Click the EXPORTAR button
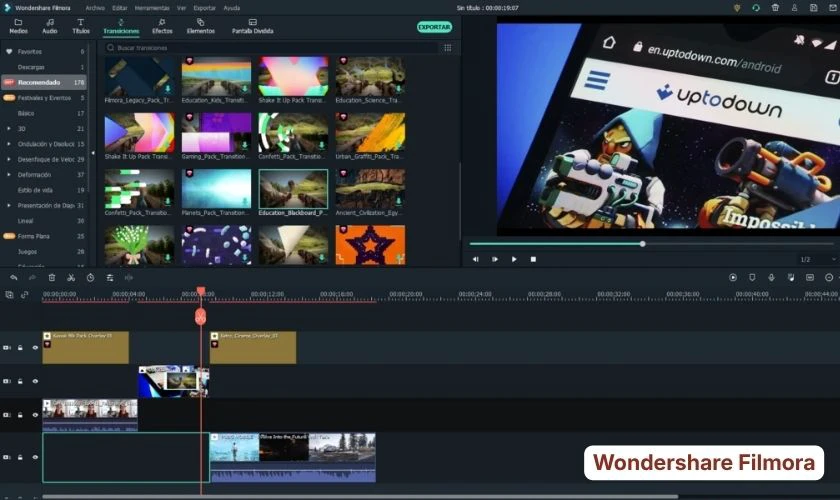The height and width of the screenshot is (500, 840). (434, 27)
